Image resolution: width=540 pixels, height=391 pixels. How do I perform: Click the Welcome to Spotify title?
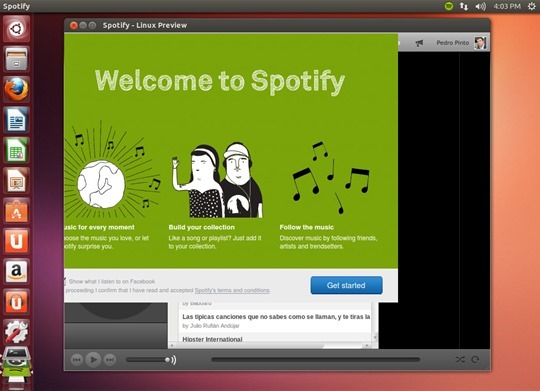point(220,81)
